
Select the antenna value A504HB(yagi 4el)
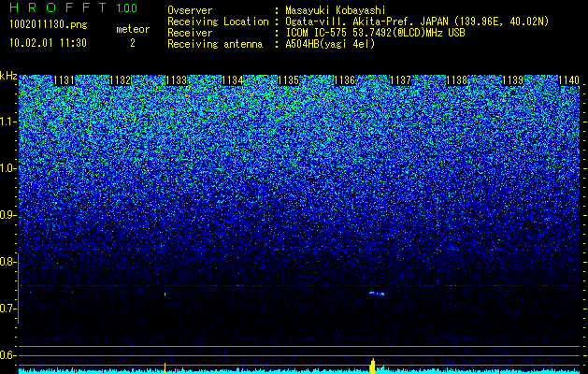click(330, 44)
